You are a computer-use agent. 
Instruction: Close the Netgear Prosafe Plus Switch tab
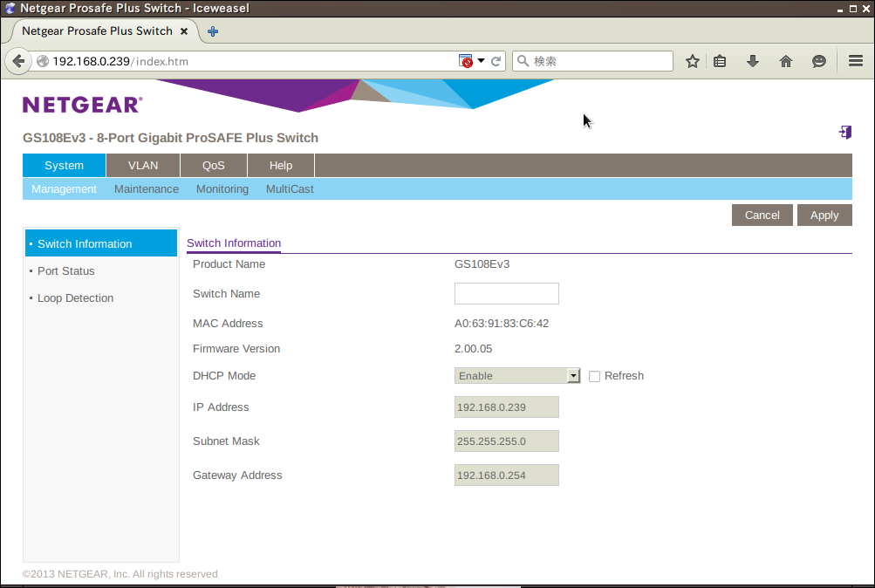(x=183, y=31)
